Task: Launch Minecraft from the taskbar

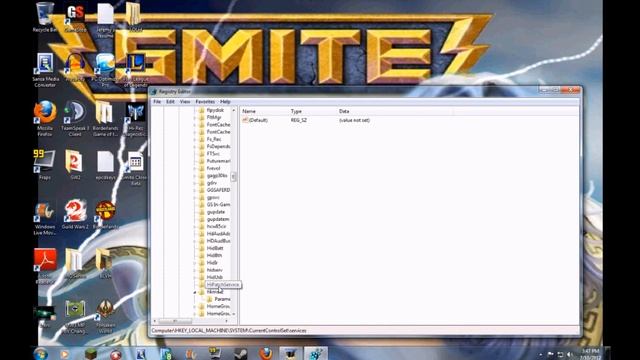Action: click(91, 353)
